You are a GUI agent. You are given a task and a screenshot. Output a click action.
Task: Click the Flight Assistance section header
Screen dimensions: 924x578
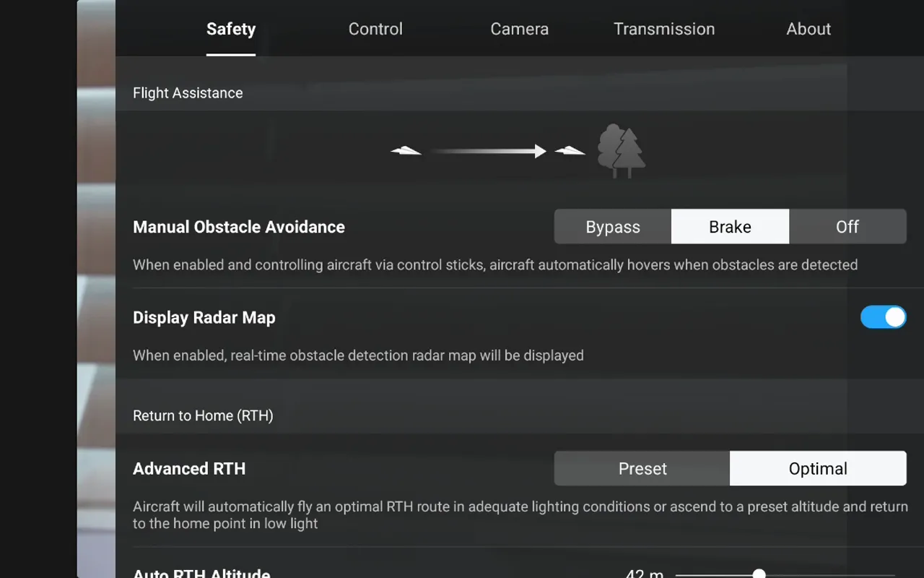188,92
